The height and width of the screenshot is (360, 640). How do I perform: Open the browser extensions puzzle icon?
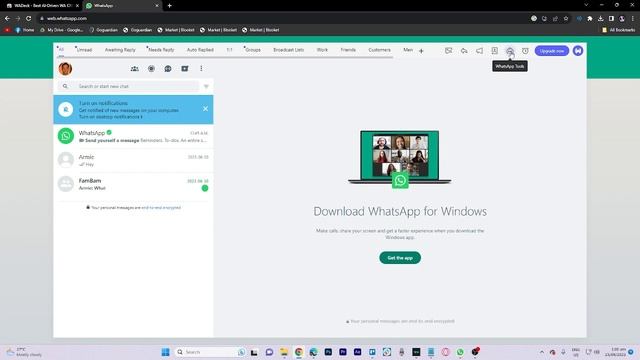590,18
